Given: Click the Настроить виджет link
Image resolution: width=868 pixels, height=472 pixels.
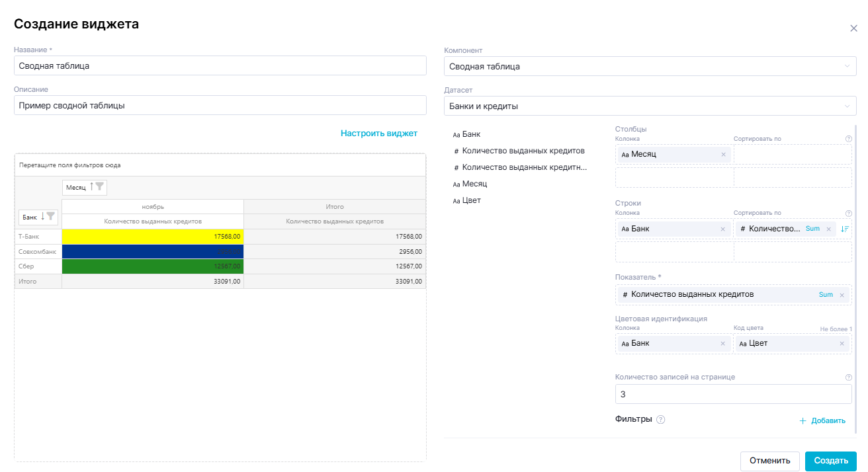Looking at the screenshot, I should coord(378,134).
